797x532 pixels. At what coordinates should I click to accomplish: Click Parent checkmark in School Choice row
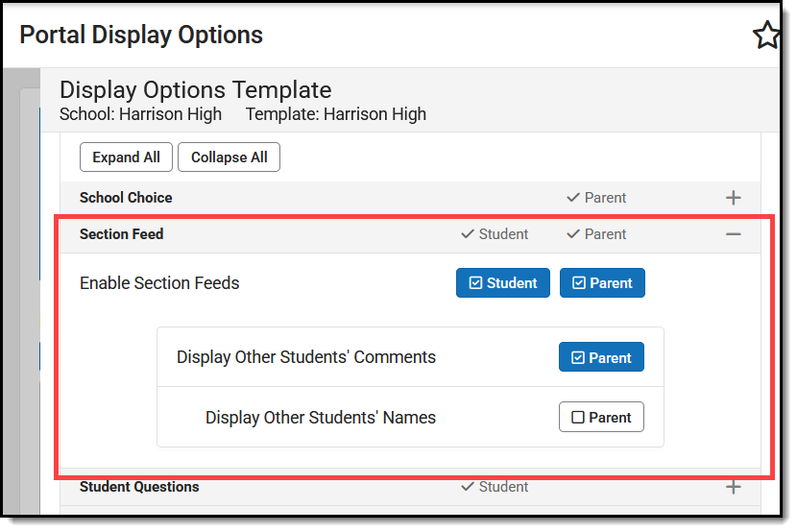tap(596, 198)
